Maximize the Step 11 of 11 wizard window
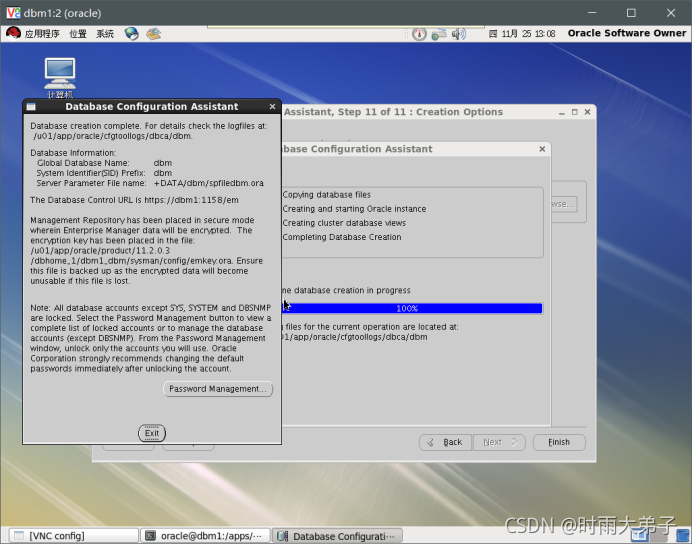The image size is (692, 544). [574, 112]
